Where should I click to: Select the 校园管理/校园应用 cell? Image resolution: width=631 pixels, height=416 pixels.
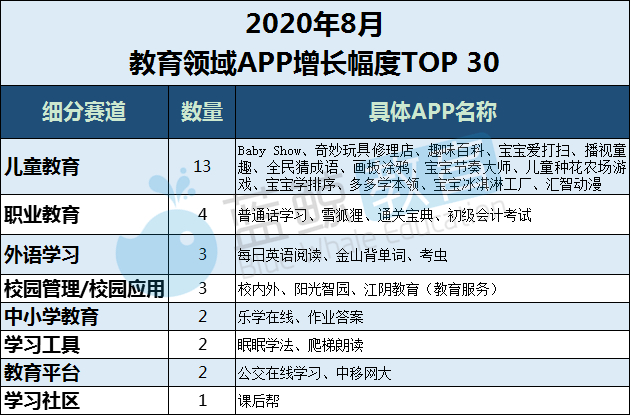pyautogui.click(x=85, y=289)
